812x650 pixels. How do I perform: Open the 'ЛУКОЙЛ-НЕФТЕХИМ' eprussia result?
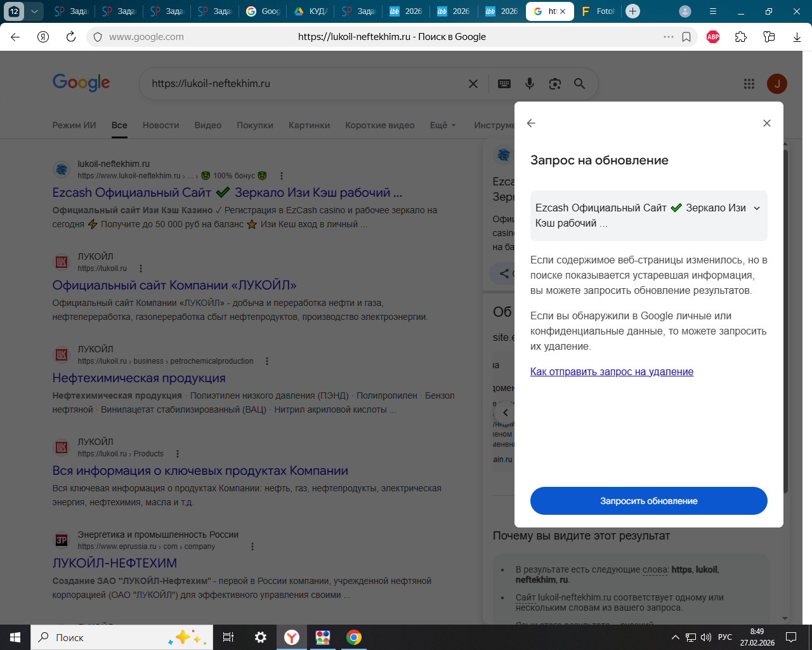[115, 563]
